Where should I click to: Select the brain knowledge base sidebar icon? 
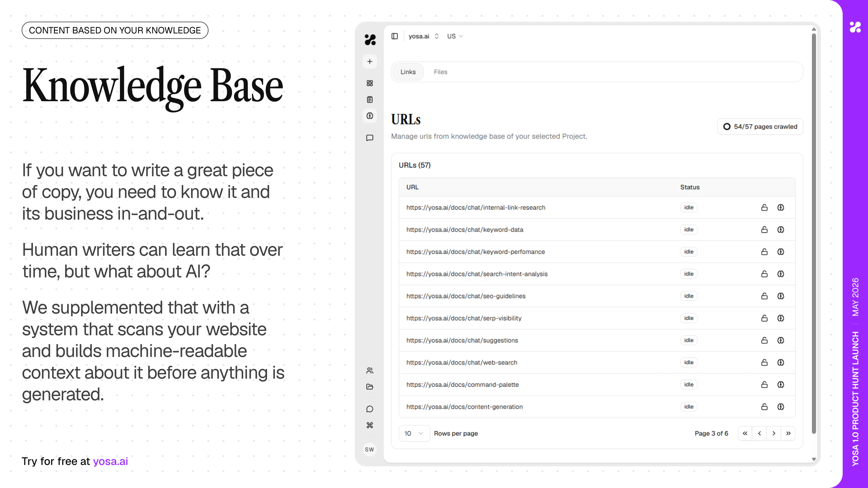pyautogui.click(x=370, y=116)
